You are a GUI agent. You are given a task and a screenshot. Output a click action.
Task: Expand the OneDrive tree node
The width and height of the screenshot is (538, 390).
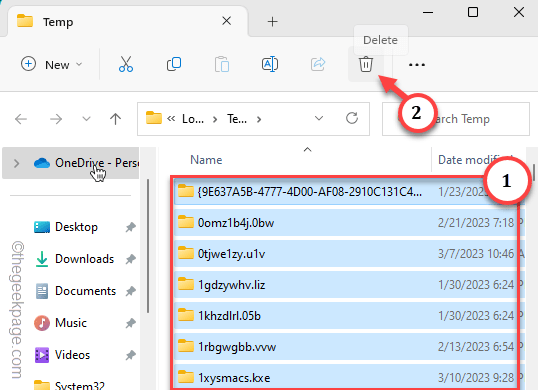(16, 163)
